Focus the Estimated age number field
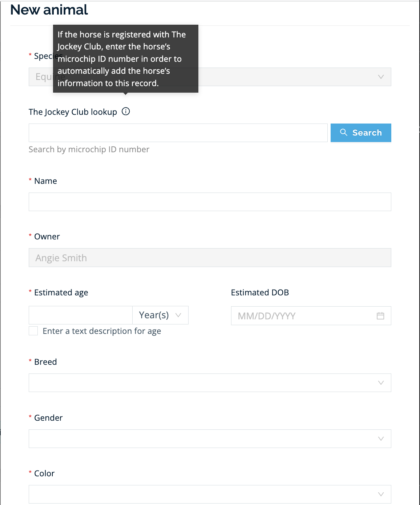 (x=81, y=315)
